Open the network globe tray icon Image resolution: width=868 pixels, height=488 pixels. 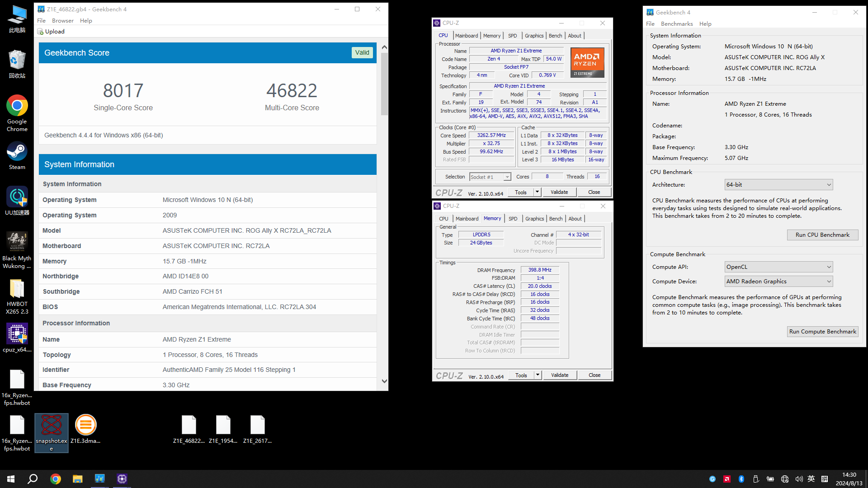click(785, 479)
